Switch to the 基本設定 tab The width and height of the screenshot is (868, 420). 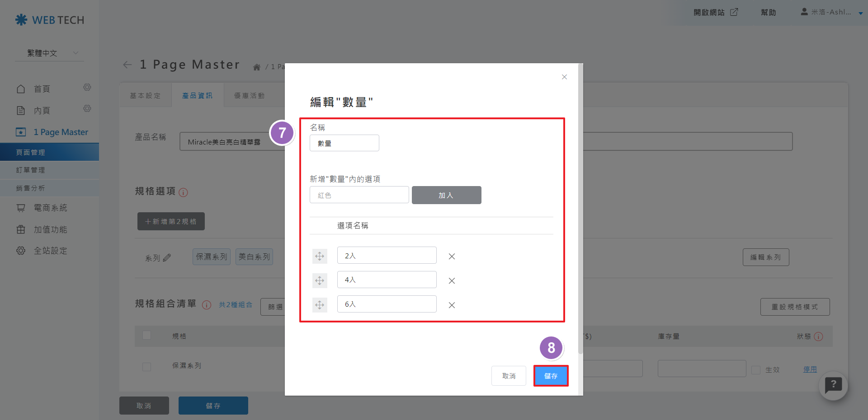tap(145, 96)
